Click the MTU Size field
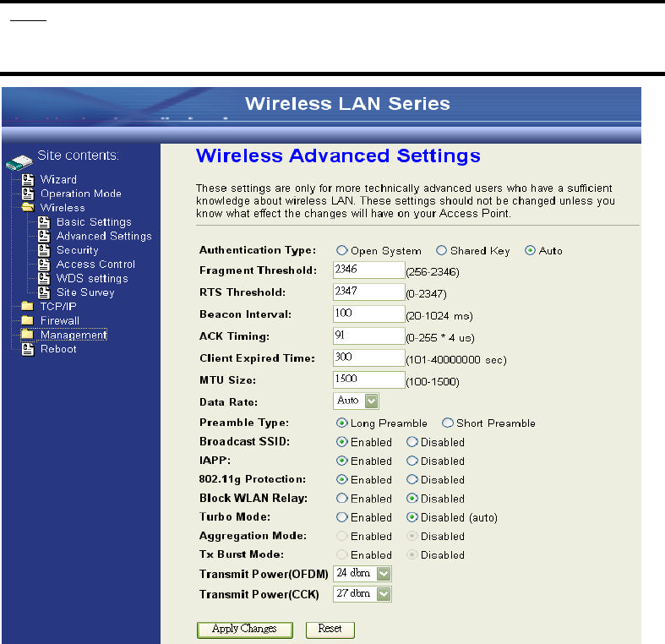665x644 pixels. (x=369, y=380)
